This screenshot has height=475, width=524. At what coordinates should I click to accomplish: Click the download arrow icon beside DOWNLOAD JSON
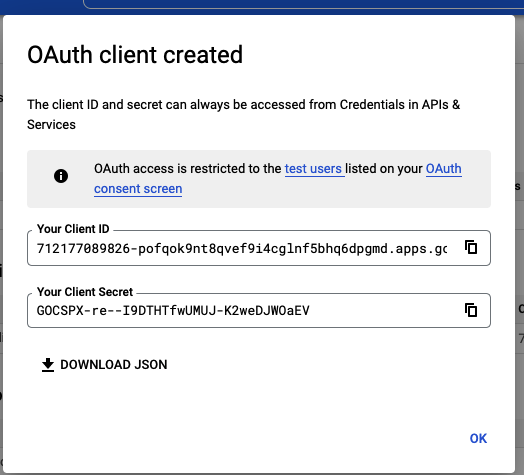pos(48,365)
